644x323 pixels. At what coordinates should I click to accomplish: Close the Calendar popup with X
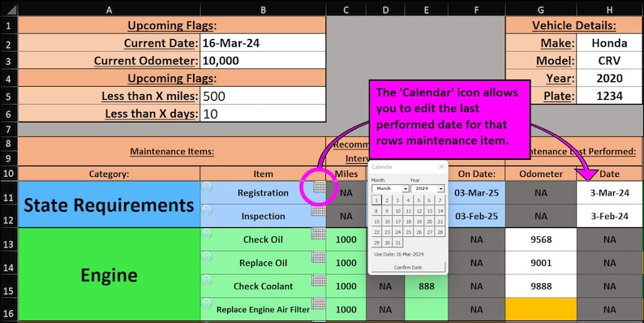click(x=441, y=166)
